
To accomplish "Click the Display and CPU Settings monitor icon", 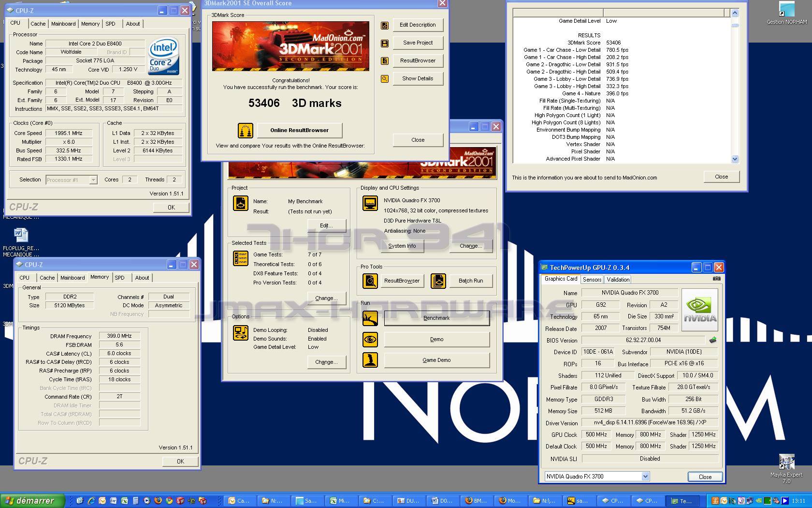I will click(370, 203).
